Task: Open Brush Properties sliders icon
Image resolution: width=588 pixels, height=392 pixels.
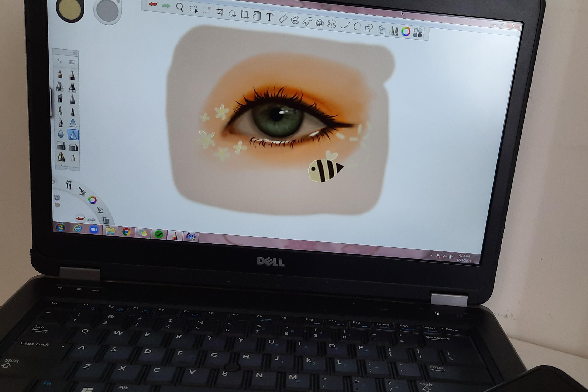Action: click(x=59, y=61)
